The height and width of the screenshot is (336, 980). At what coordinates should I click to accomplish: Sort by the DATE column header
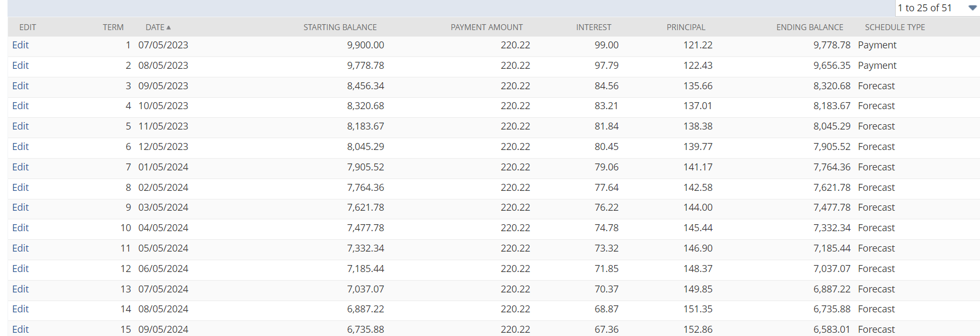click(x=155, y=27)
